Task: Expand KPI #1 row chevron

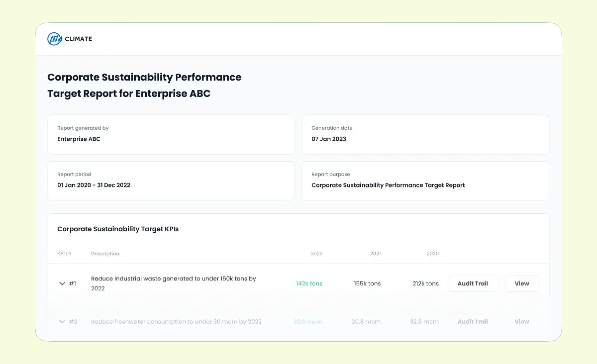Action: point(62,283)
